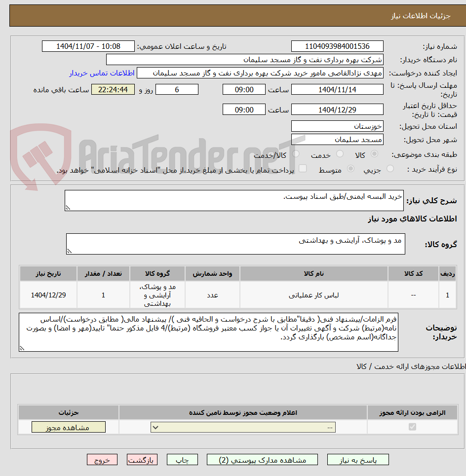Click the price validity date 1404/12/29 field
Viewport: 466px width, 476px height.
[x=337, y=110]
